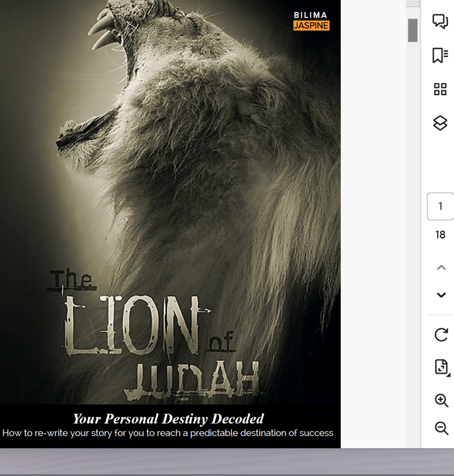Screen dimensions: 454x476
Task: Click the vertical scrollbar thumb
Action: click(x=413, y=30)
